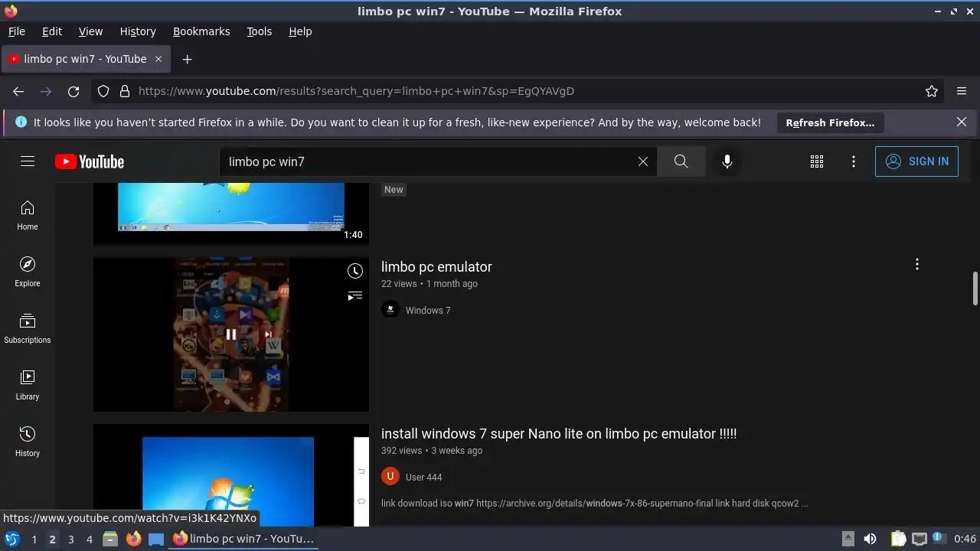980x551 pixels.
Task: Open the YouTube hamburger guide menu
Action: 28,161
